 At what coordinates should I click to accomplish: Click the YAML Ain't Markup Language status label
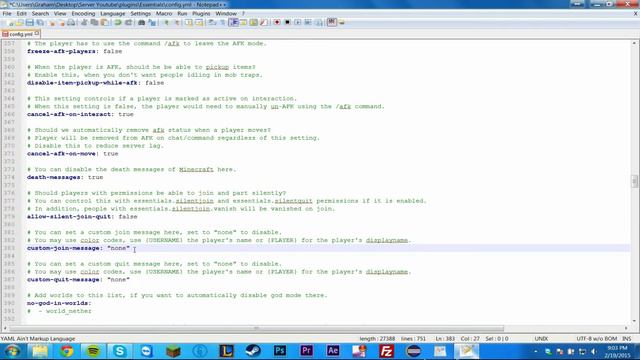pyautogui.click(x=38, y=338)
